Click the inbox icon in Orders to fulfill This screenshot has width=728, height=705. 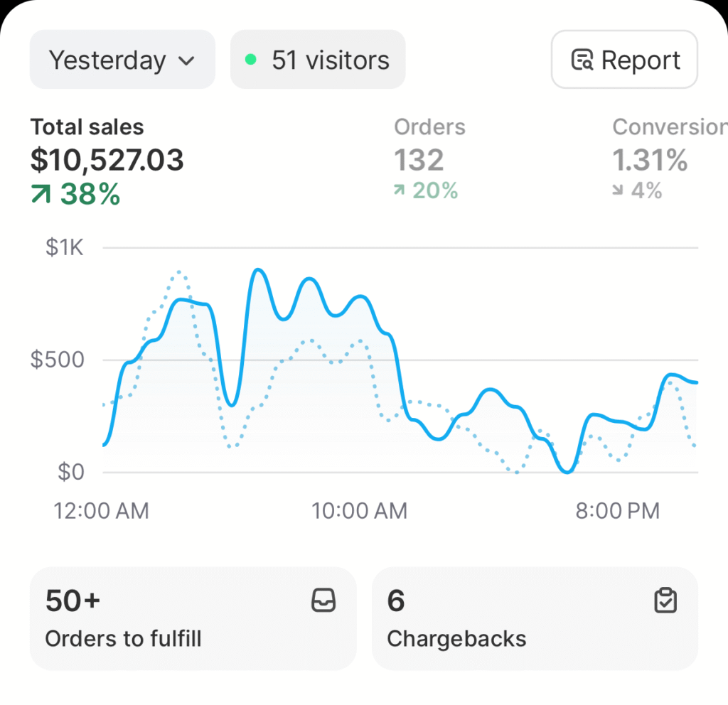tap(323, 601)
